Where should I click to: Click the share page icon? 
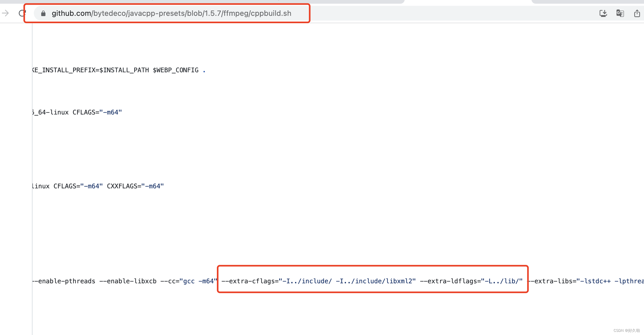[637, 13]
